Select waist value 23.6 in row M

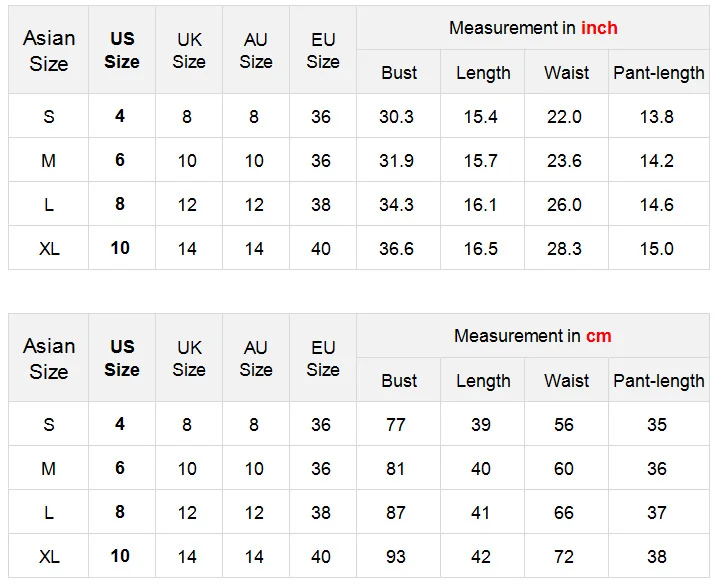564,161
